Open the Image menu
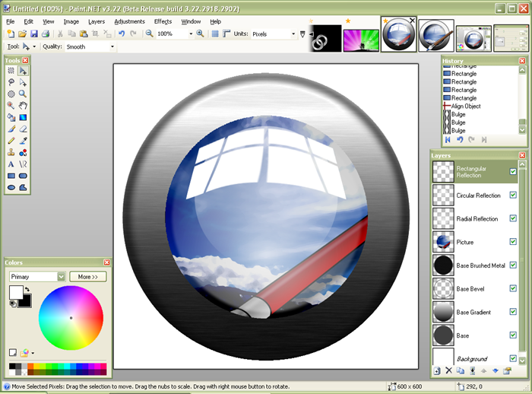This screenshot has width=532, height=394. (71, 21)
